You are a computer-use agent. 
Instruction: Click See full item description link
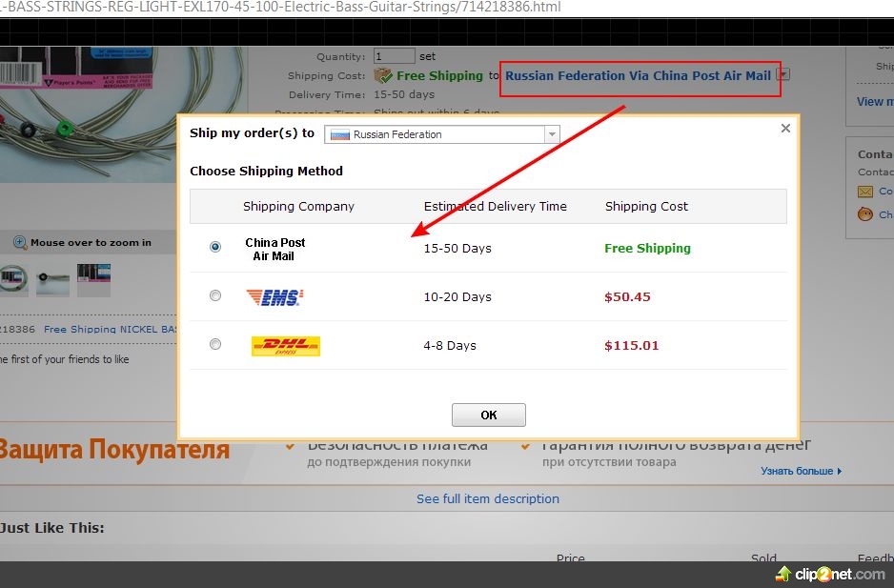pyautogui.click(x=487, y=499)
